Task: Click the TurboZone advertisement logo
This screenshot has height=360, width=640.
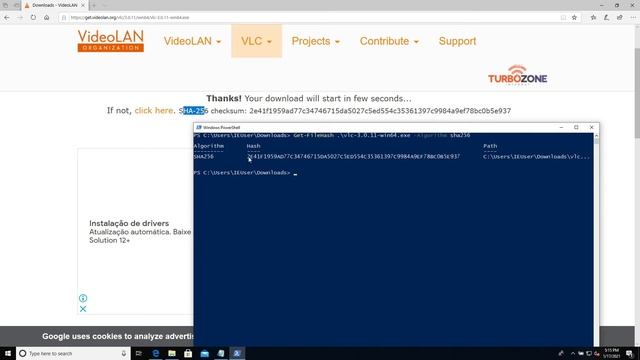Action: point(517,75)
